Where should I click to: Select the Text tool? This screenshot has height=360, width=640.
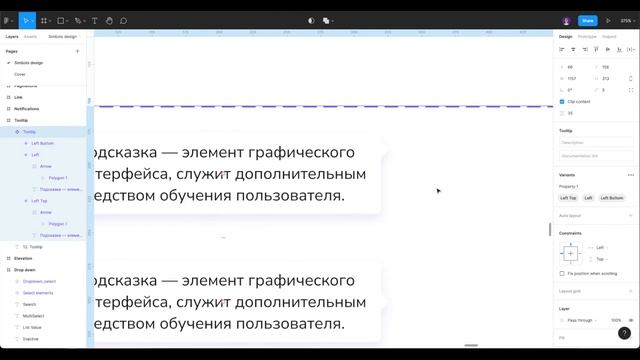pos(95,21)
